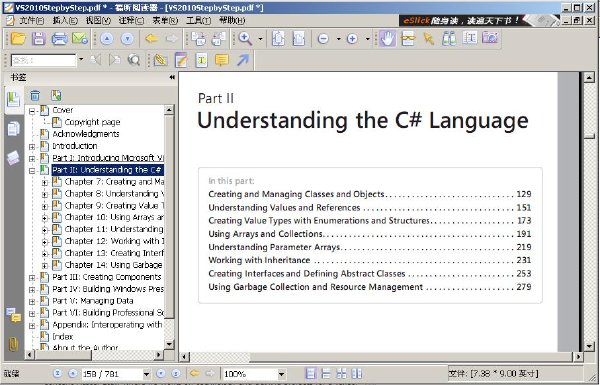Select the blue arrow drawing tool
Screen dimensions: 600x385
243,60
